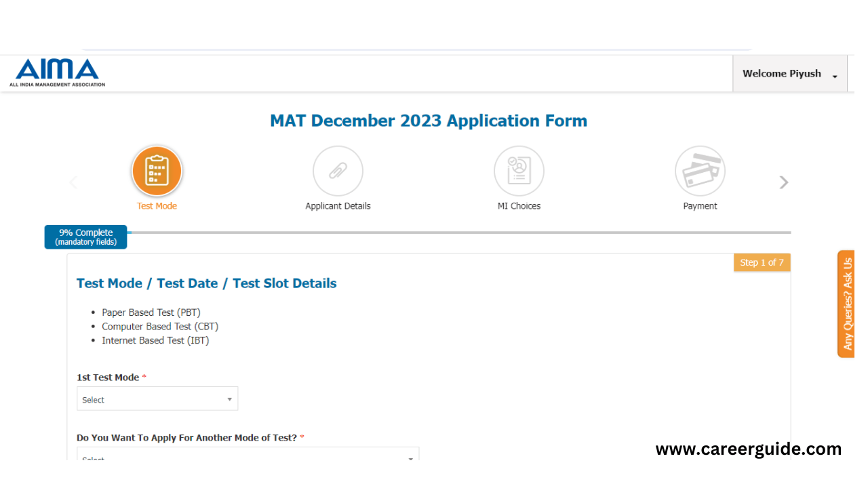Viewport: 868px width, 488px height.
Task: Click the orange Test Mode clipboard icon
Action: (x=157, y=171)
